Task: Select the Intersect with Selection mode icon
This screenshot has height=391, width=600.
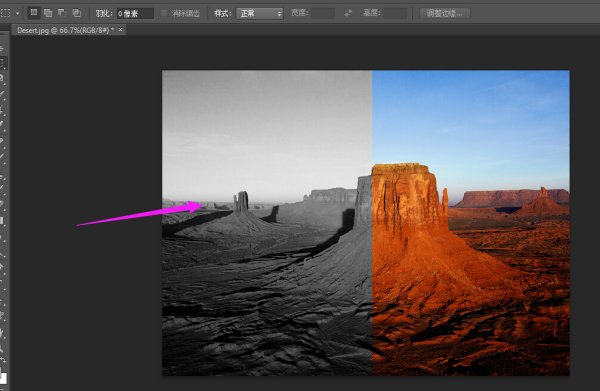Action: tap(77, 13)
